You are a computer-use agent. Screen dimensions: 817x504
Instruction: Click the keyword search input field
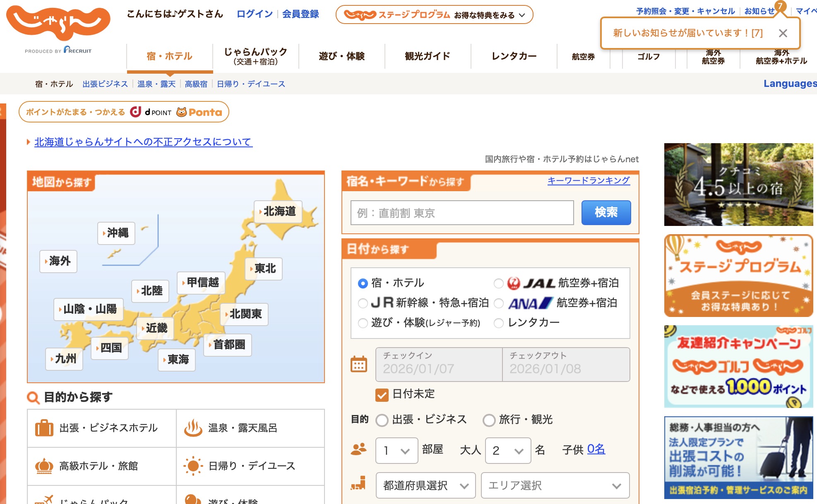461,212
